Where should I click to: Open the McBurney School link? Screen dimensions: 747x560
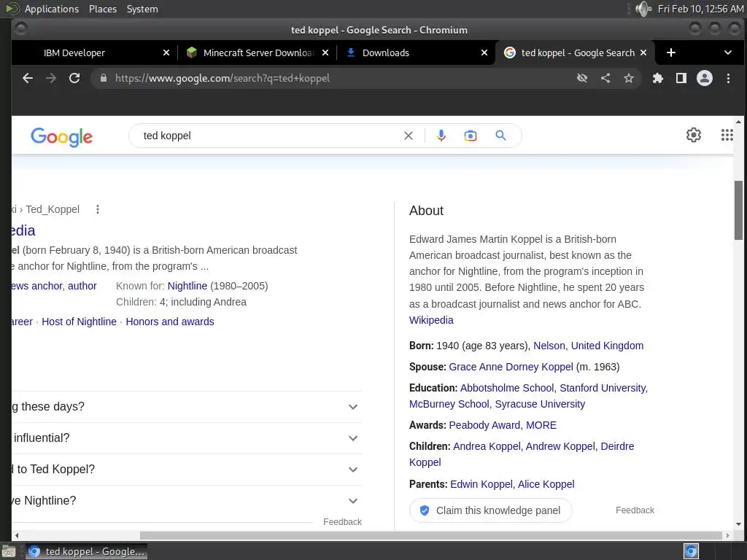pos(449,404)
